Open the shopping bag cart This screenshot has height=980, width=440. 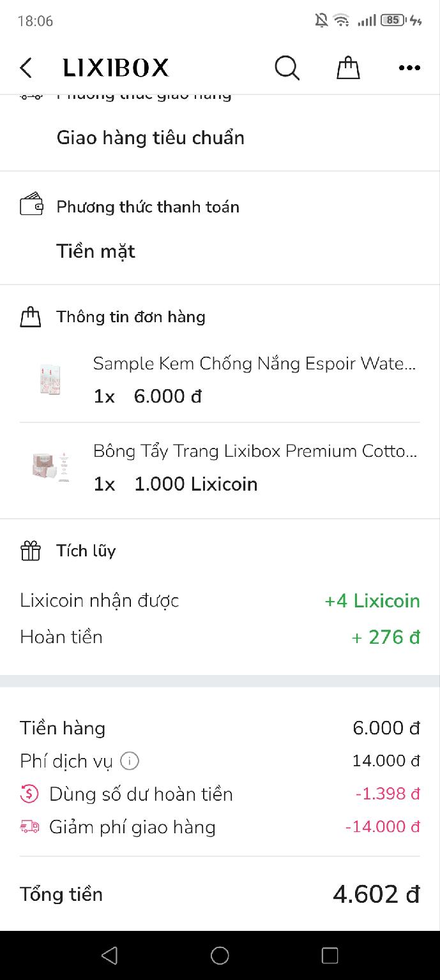tap(348, 68)
